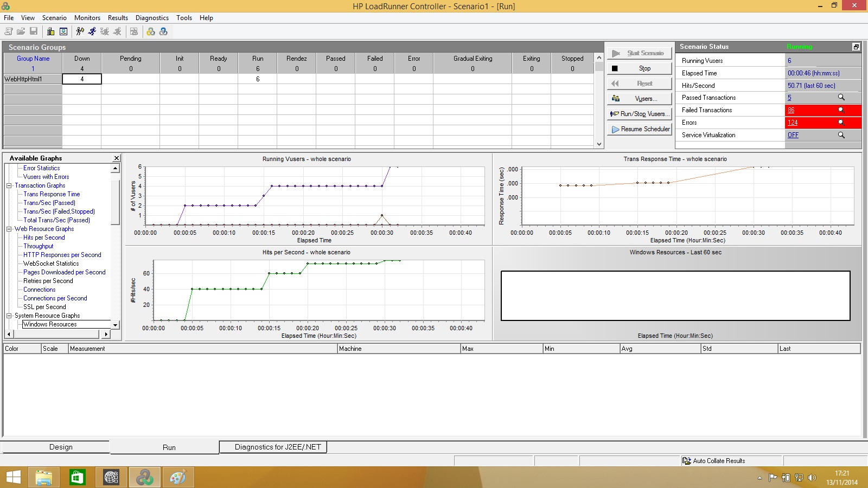This screenshot has width=868, height=488.
Task: Click the Resume Scheduler button
Action: point(639,129)
